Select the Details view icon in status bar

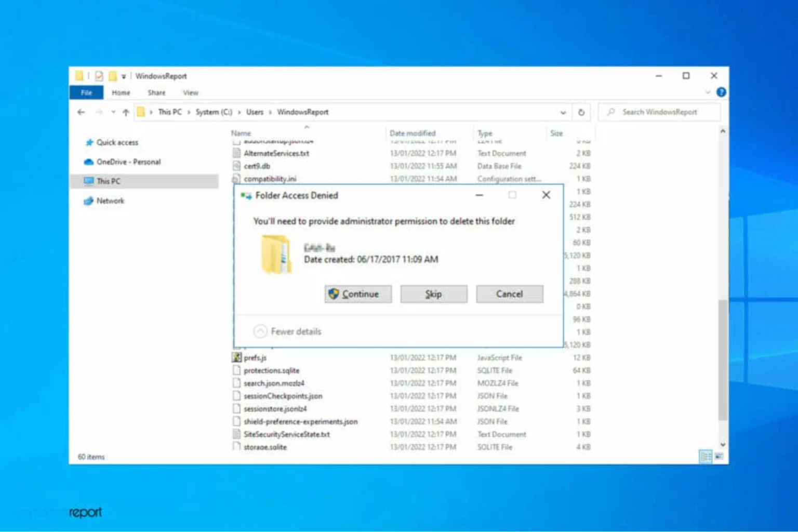706,456
